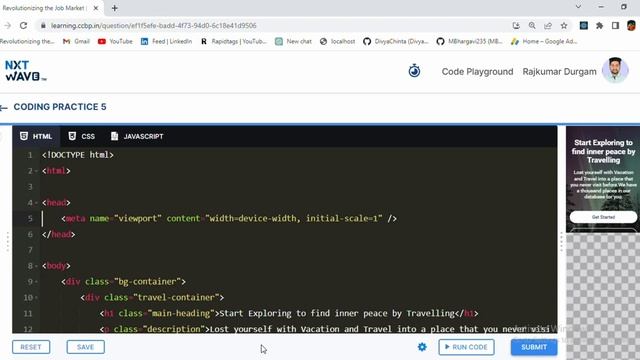The height and width of the screenshot is (360, 640).
Task: Click the preview heading Start Exploring text
Action: click(x=603, y=151)
